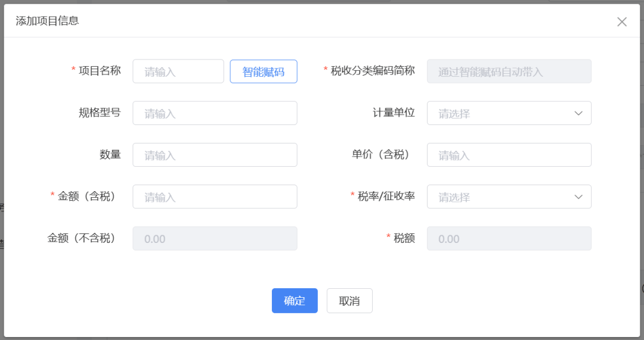Viewport: 644px width, 340px height.
Task: Select the 单价（含税） input field
Action: [509, 155]
